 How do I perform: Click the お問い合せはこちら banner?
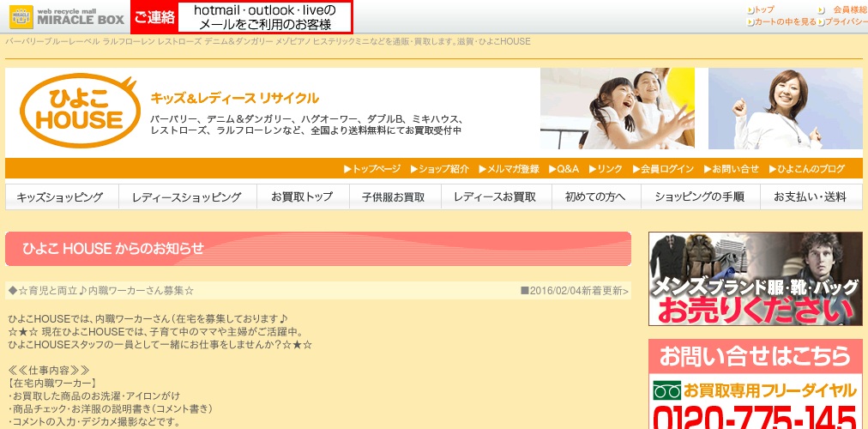[x=755, y=354]
